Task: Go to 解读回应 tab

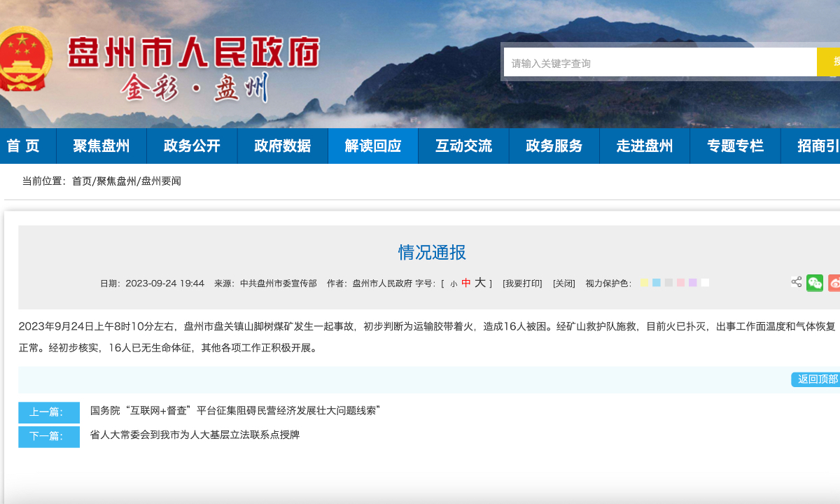Action: click(x=373, y=146)
